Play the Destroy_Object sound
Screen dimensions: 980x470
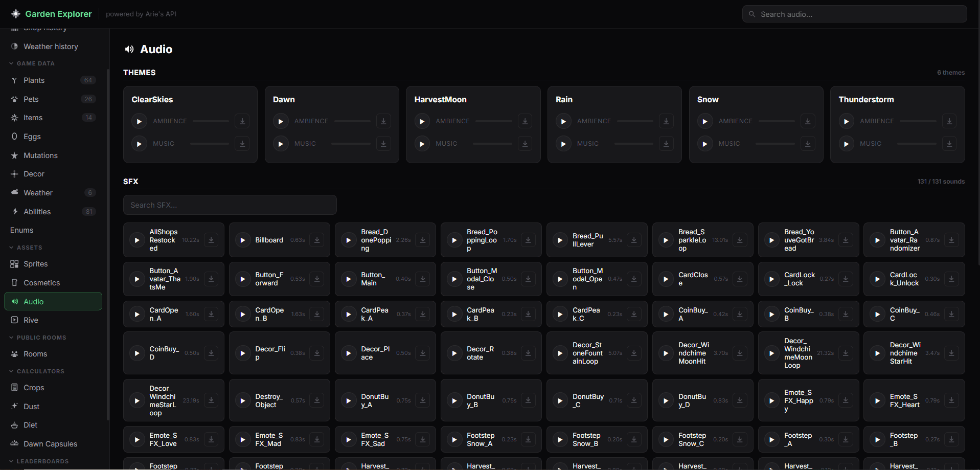(x=243, y=400)
